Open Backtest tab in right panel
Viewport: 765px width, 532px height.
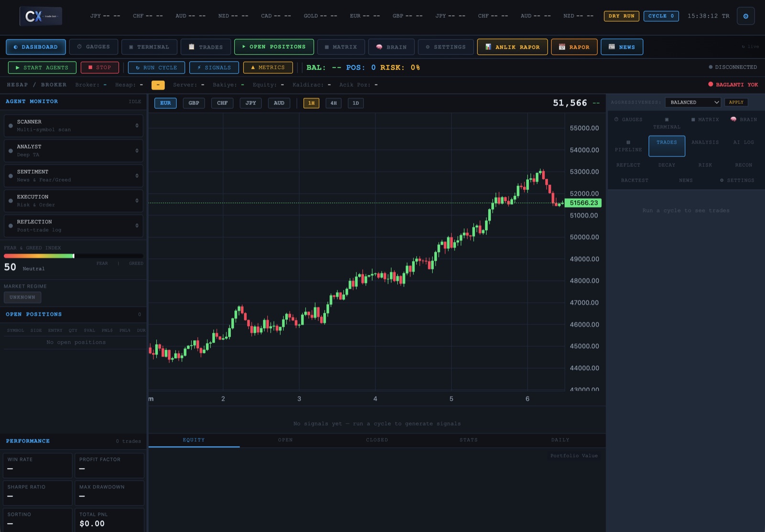pos(634,180)
